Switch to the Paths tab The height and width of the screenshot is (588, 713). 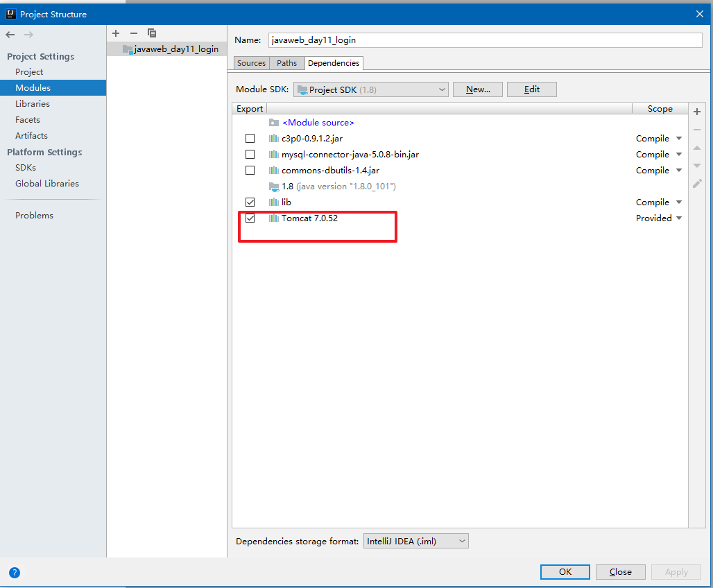287,63
